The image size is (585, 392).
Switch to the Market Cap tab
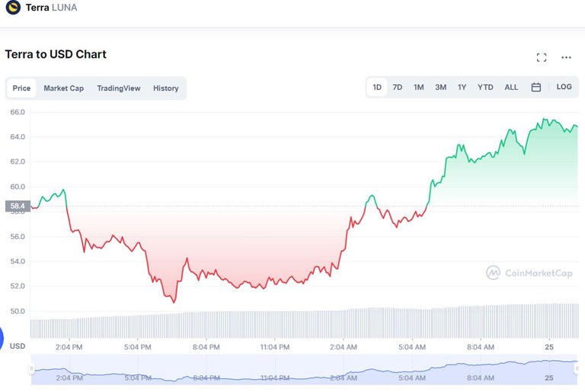[63, 88]
